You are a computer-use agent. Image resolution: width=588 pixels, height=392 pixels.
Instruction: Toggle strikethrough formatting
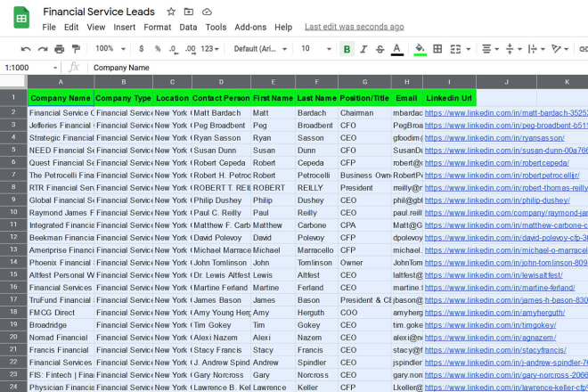tap(380, 49)
